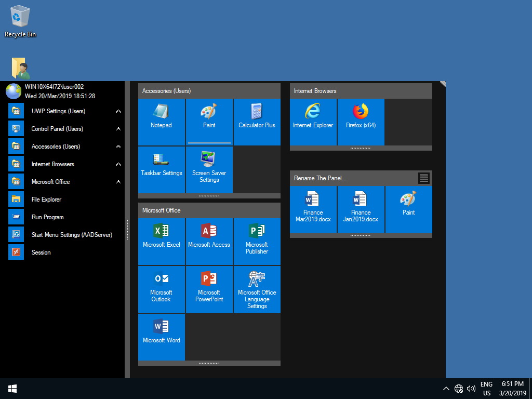Open hamburger menu on Rename The Panel header
The height and width of the screenshot is (399, 532).
[x=424, y=178]
